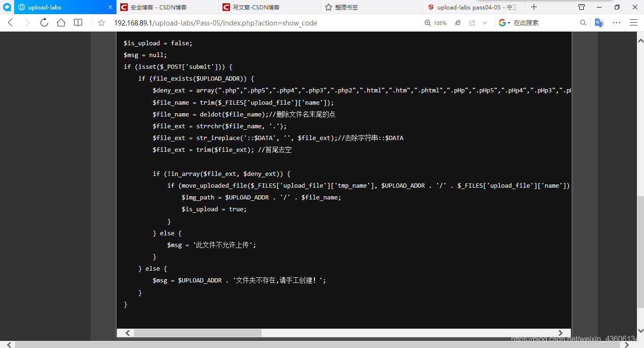Viewport: 644px width, 348px height.
Task: Click the if (isset($_POST['submit'])) line
Action: coord(178,66)
